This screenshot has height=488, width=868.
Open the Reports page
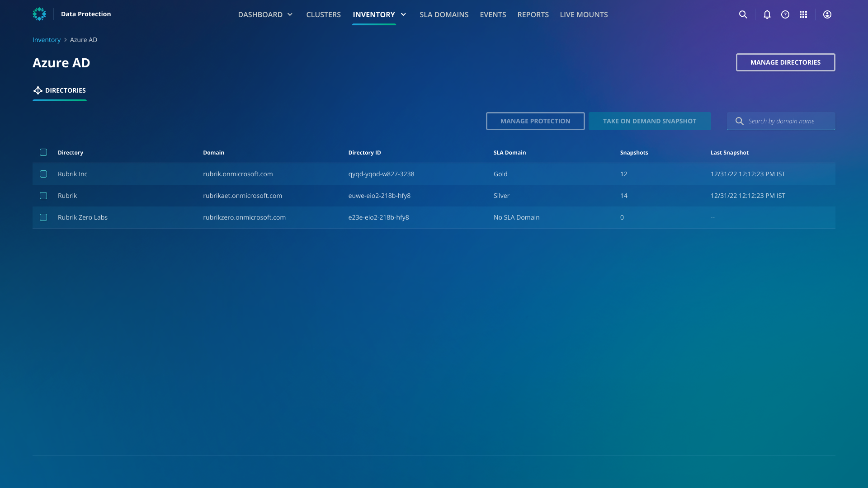pyautogui.click(x=533, y=14)
